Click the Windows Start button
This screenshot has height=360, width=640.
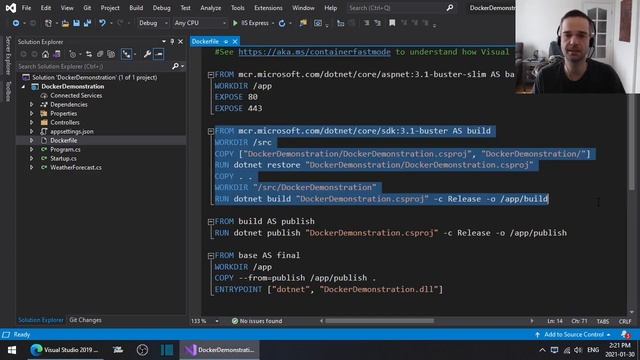(12, 350)
